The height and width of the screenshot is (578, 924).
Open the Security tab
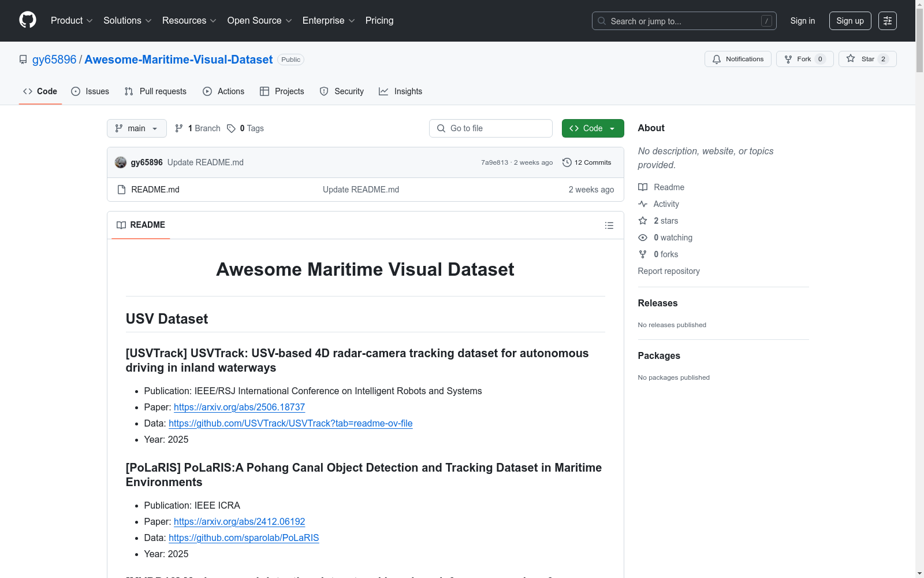coord(342,91)
